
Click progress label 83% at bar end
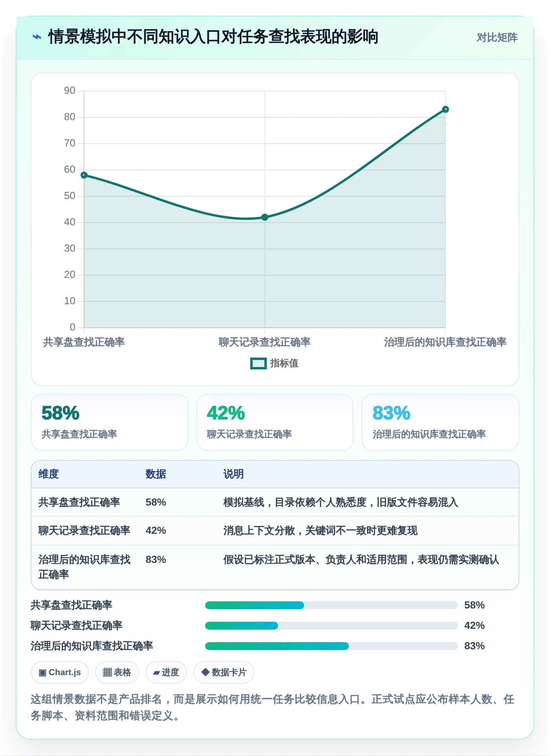475,646
